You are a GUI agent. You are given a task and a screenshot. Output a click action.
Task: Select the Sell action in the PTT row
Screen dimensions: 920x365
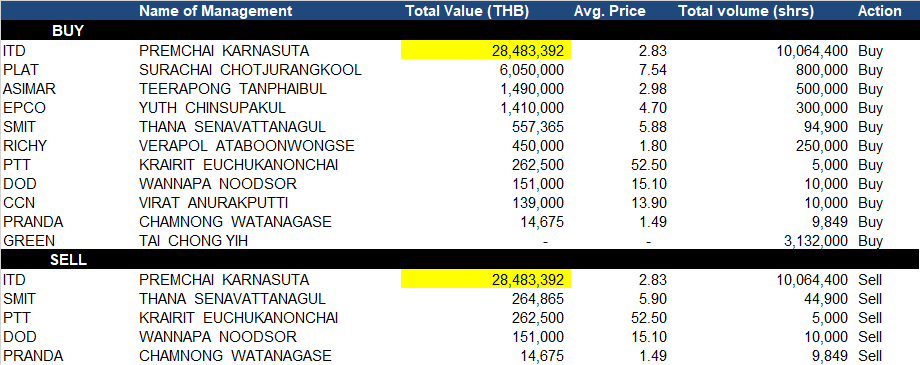[870, 317]
